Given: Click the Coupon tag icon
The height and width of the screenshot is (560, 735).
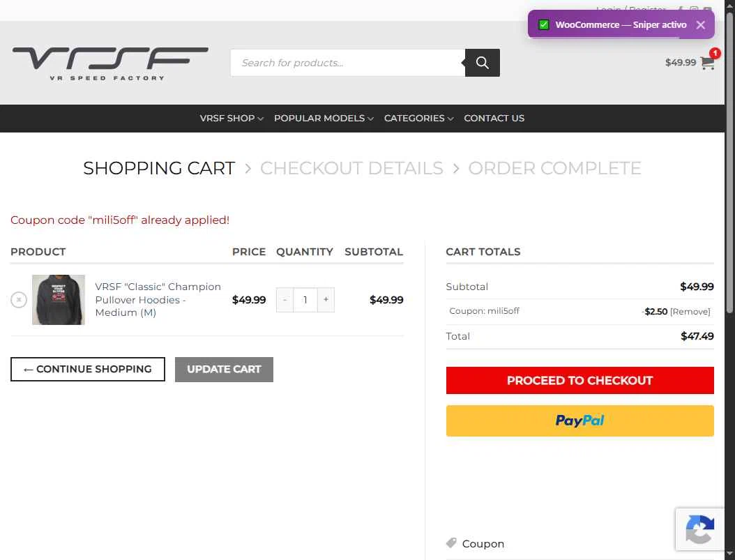Looking at the screenshot, I should [x=451, y=543].
